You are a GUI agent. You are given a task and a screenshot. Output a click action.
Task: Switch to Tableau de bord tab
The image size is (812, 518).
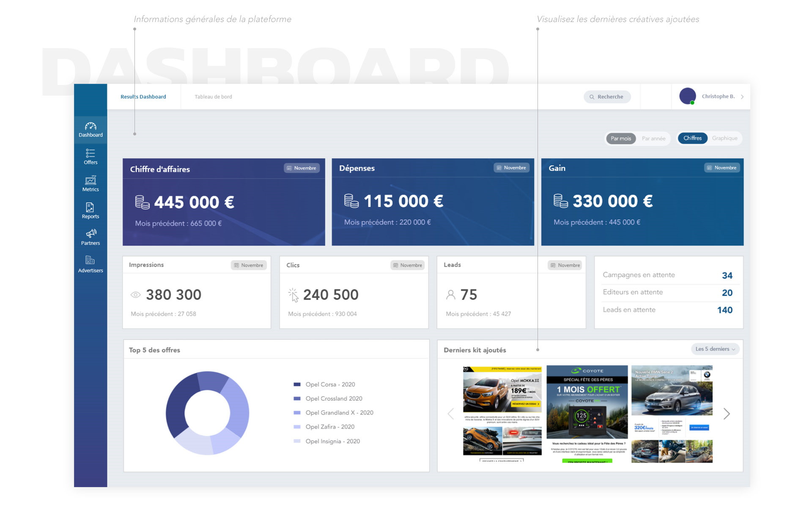click(x=213, y=97)
